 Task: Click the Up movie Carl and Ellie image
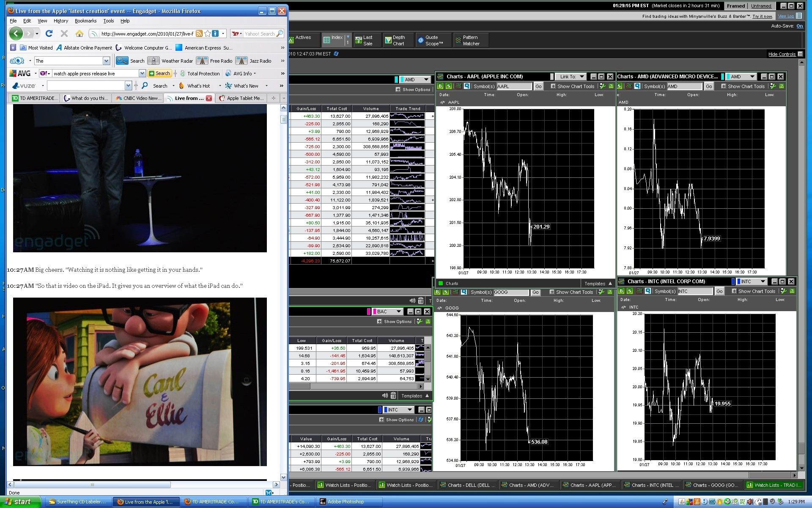pyautogui.click(x=140, y=382)
